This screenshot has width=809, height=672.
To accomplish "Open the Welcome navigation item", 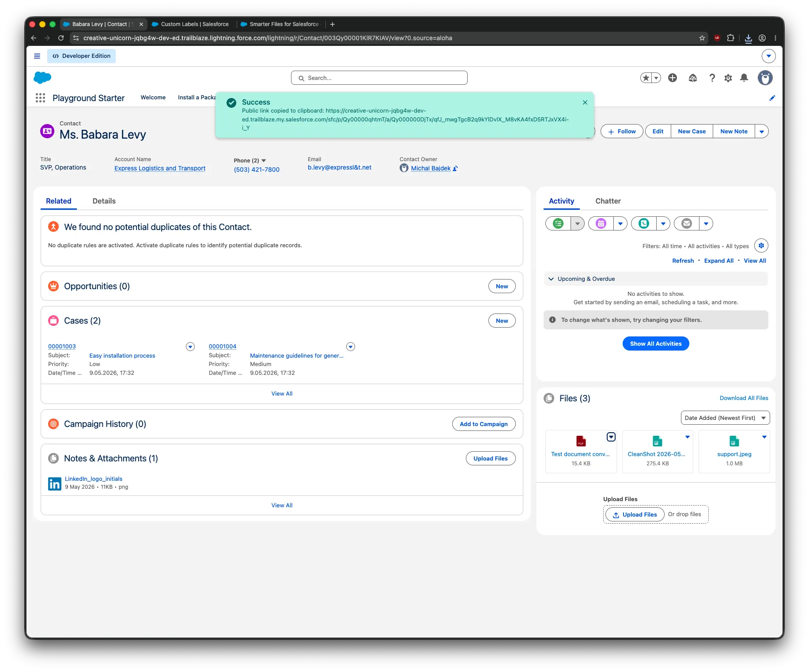I will (x=153, y=98).
